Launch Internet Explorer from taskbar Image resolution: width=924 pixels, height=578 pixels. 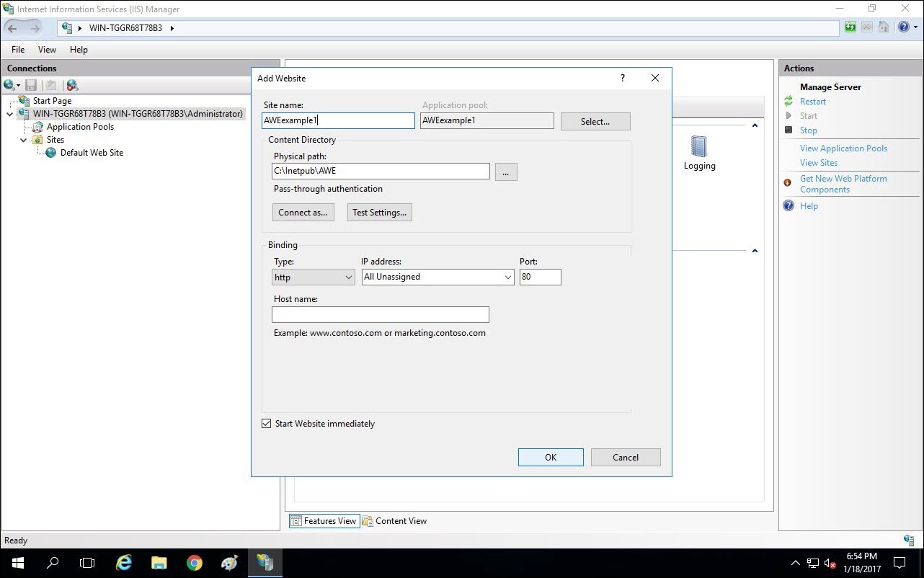pyautogui.click(x=124, y=563)
